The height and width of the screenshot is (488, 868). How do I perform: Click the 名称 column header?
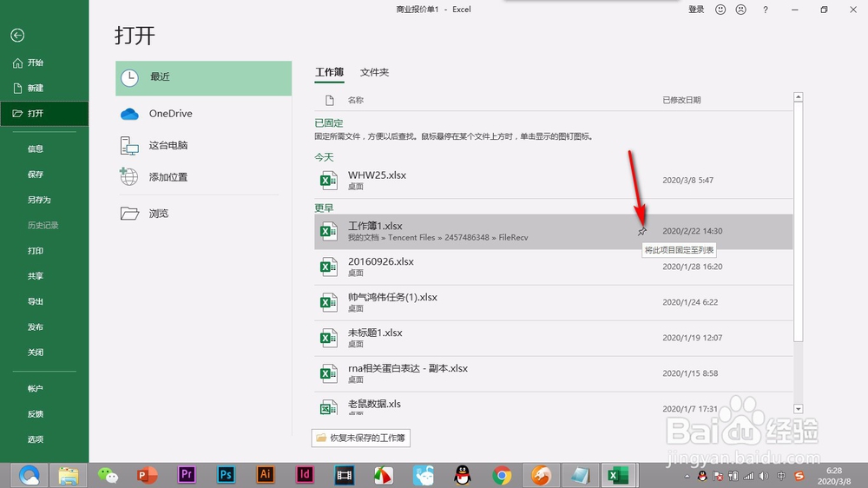point(355,100)
